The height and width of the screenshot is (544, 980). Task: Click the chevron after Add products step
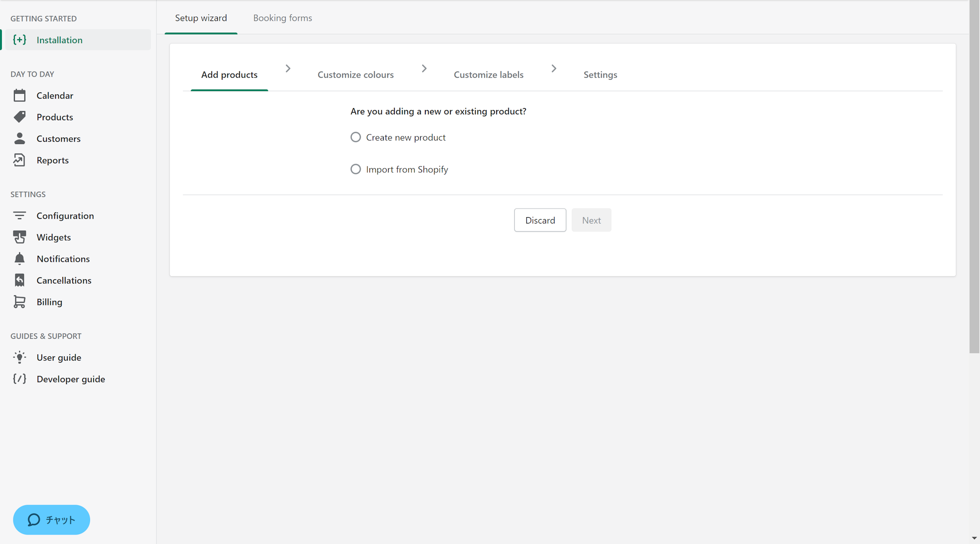pos(288,68)
